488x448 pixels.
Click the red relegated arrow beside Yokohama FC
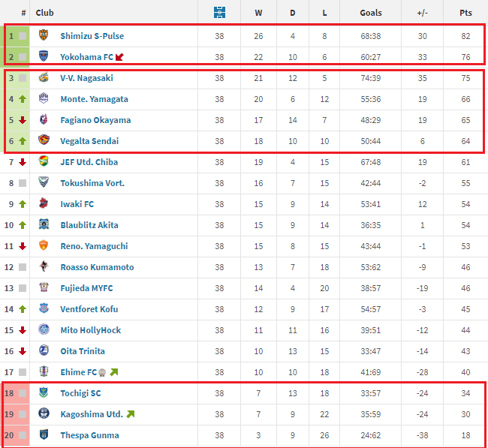[x=119, y=57]
